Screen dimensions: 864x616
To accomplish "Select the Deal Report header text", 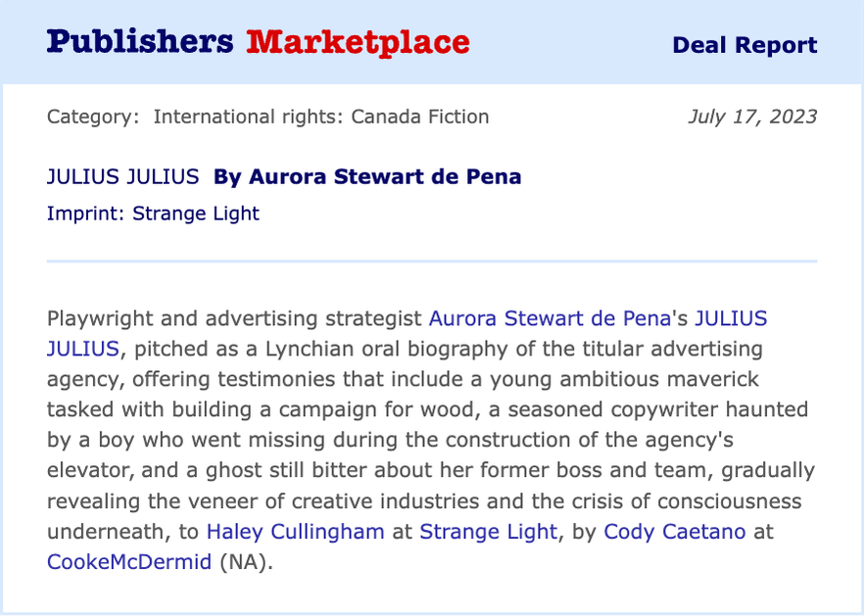I will point(744,45).
